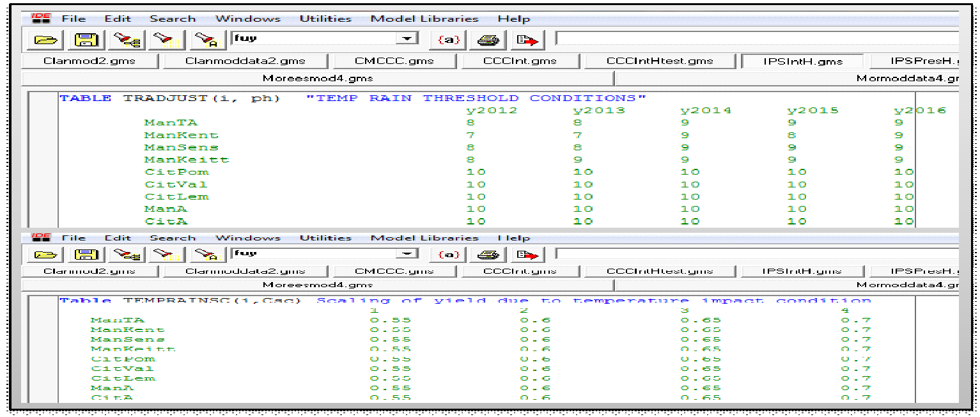The image size is (980, 417).
Task: Click the Find and Replace flashlight icon, lower window
Action: 208,255
